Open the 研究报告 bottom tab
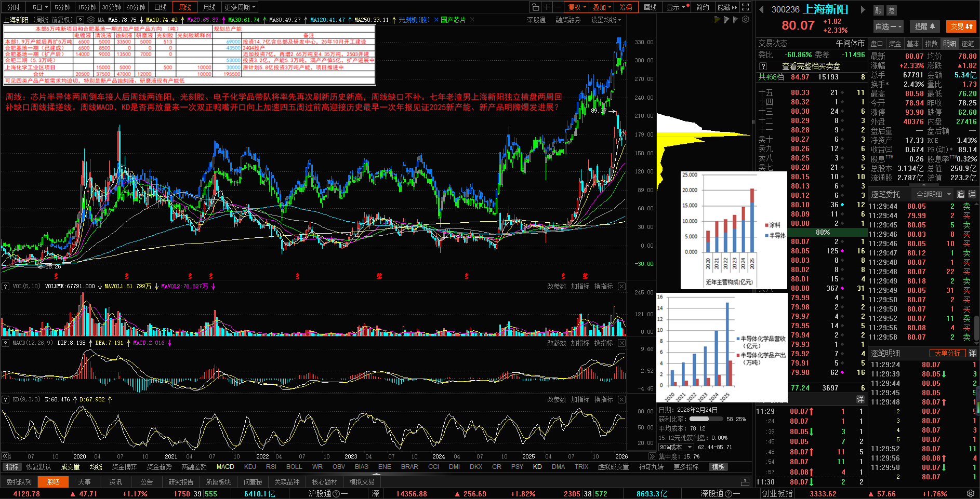980x499 pixels. pyautogui.click(x=181, y=482)
